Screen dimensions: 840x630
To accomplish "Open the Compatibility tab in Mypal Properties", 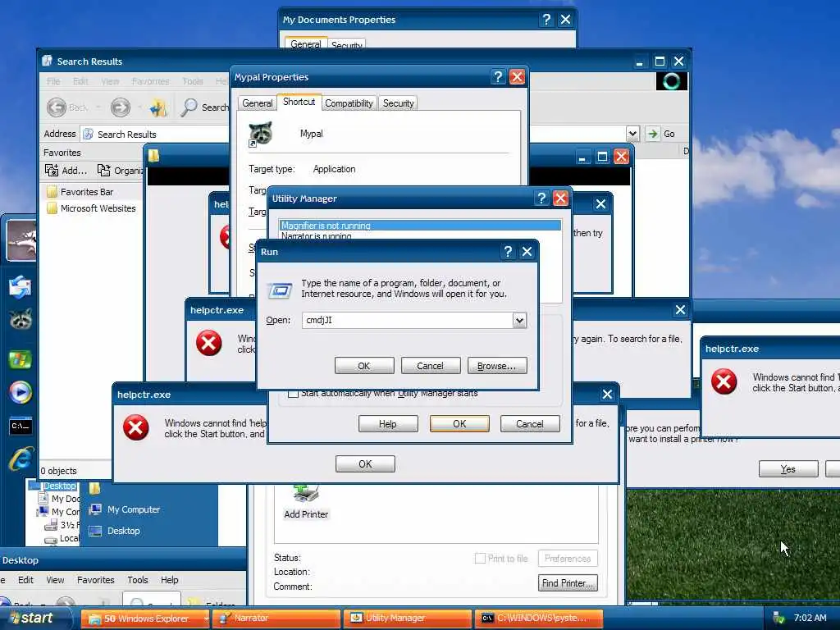I will pyautogui.click(x=349, y=103).
